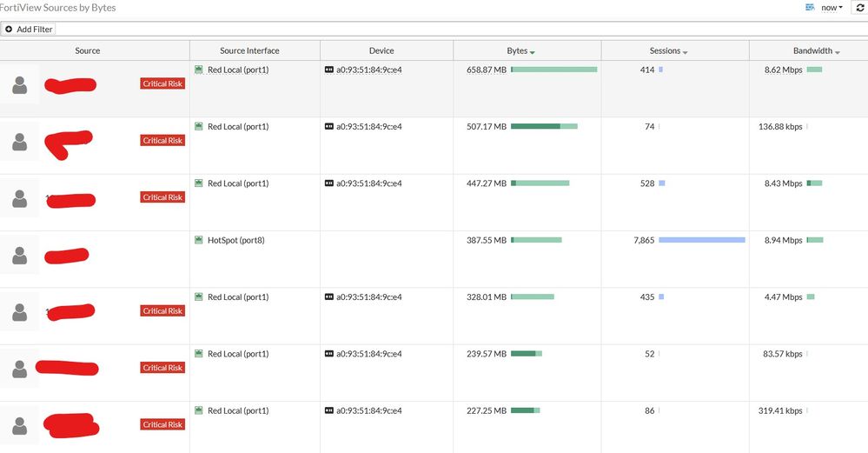Click interface icon in the 447.27 MB row
Image resolution: width=868 pixels, height=453 pixels.
tap(199, 183)
